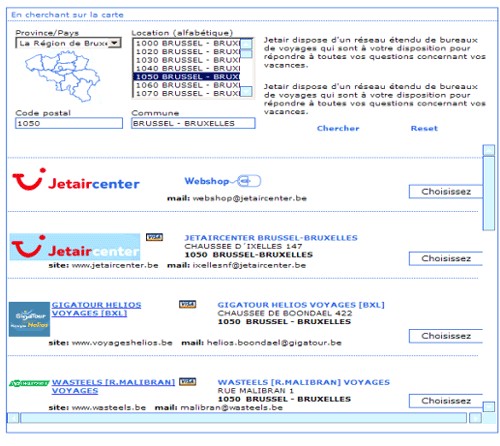Select highlighted 1050 BRUSSEL list entry

pyautogui.click(x=187, y=77)
